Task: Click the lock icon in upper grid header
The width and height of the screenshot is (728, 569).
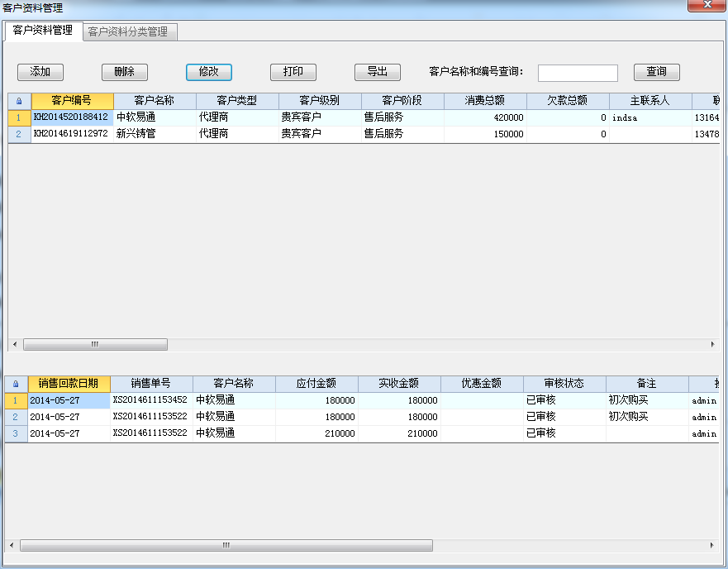Action: (x=18, y=101)
